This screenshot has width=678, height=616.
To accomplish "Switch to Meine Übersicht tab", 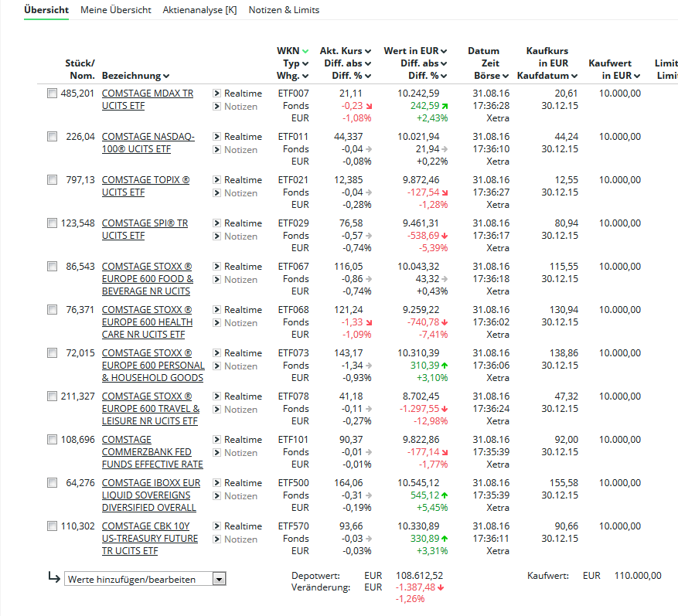I will pos(116,10).
